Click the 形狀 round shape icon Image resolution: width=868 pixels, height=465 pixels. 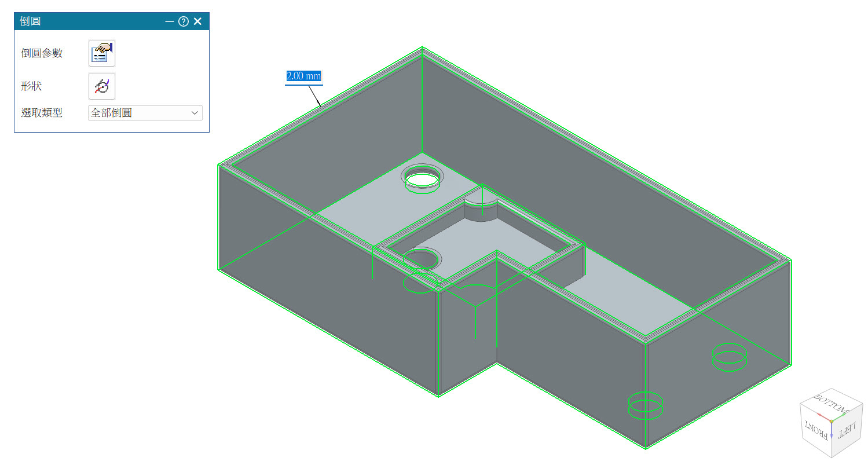pyautogui.click(x=101, y=87)
